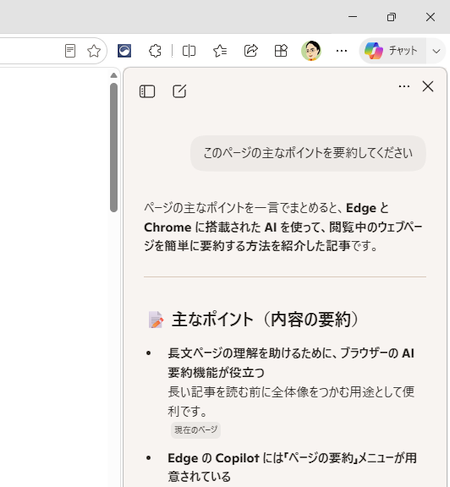Restore down the browser window

pos(391,17)
